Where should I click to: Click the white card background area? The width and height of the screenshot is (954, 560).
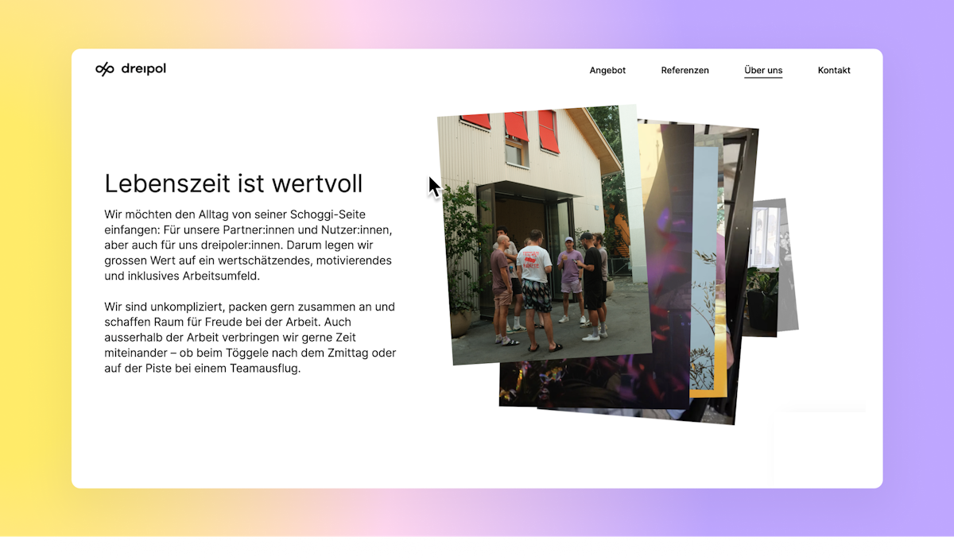(x=238, y=445)
